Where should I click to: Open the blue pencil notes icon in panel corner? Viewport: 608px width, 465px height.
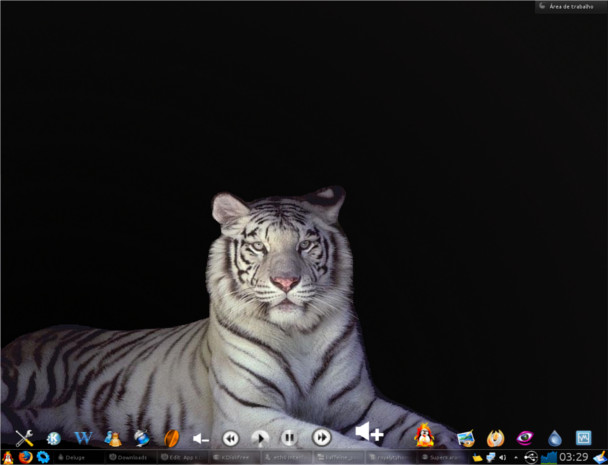tap(599, 458)
